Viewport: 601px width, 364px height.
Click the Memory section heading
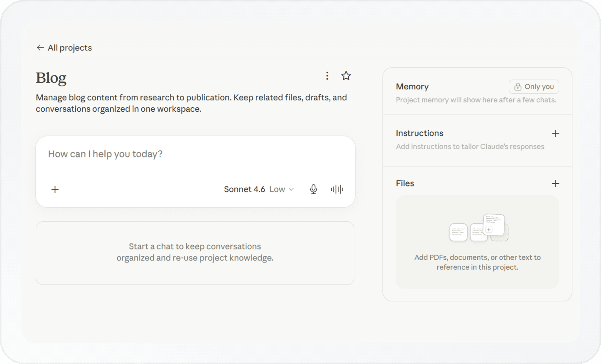click(412, 87)
